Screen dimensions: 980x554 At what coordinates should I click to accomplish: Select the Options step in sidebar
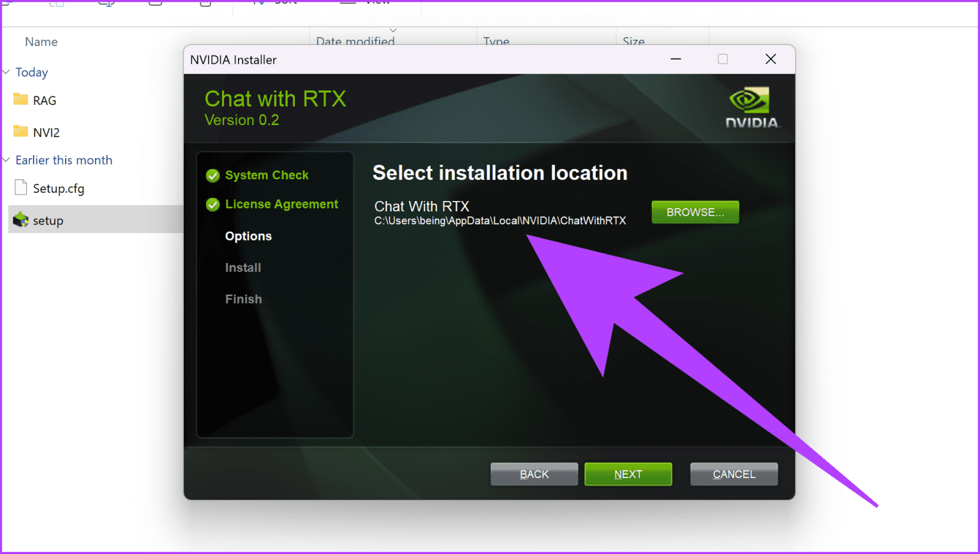pos(248,236)
